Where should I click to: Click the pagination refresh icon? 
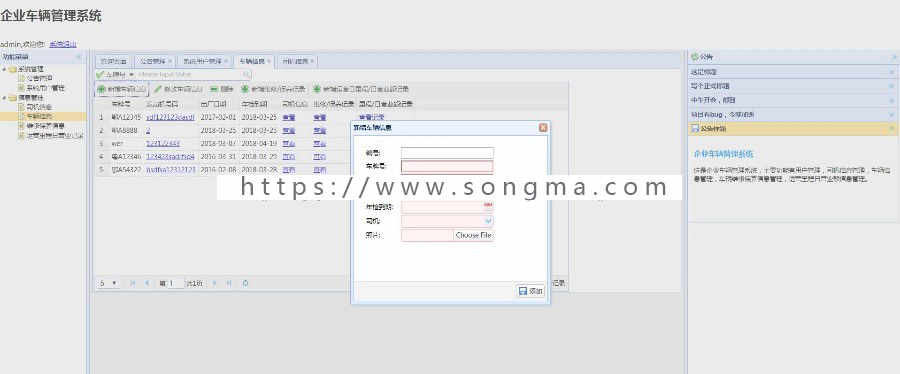(x=246, y=283)
